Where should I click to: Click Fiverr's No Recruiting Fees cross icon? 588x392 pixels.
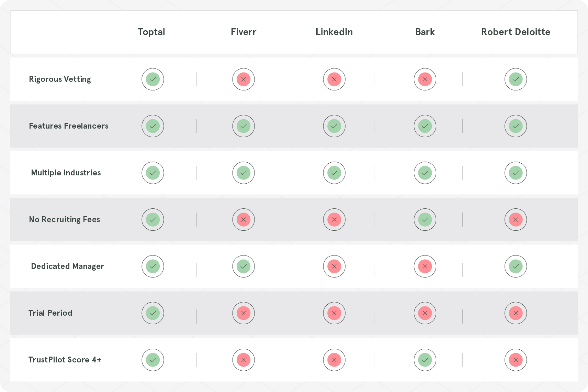coord(244,220)
